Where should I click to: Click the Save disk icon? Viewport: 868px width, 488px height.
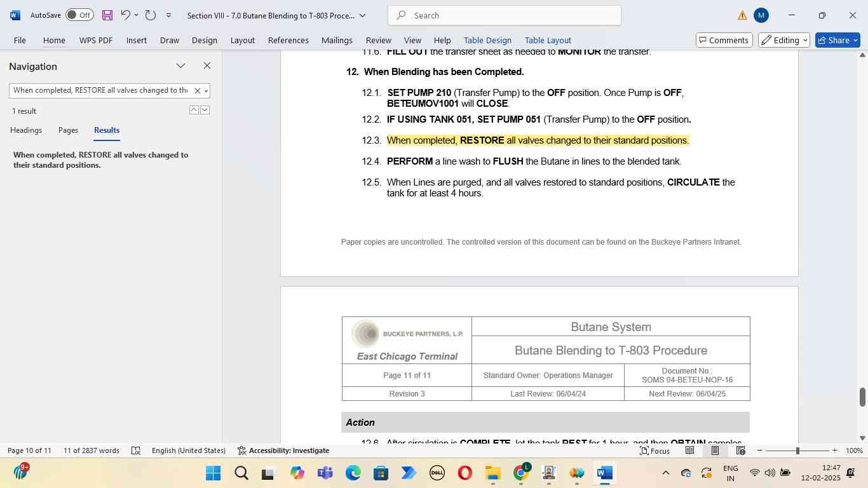pyautogui.click(x=107, y=15)
